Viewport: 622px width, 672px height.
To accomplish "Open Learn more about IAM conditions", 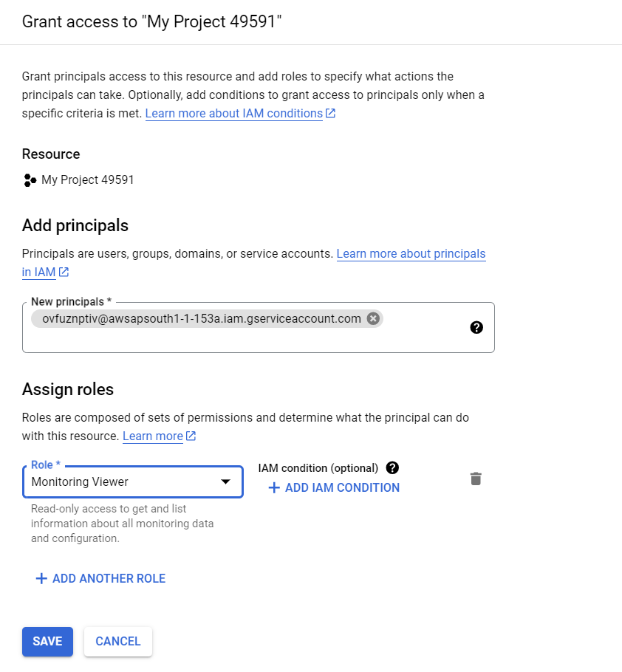I will pyautogui.click(x=234, y=113).
